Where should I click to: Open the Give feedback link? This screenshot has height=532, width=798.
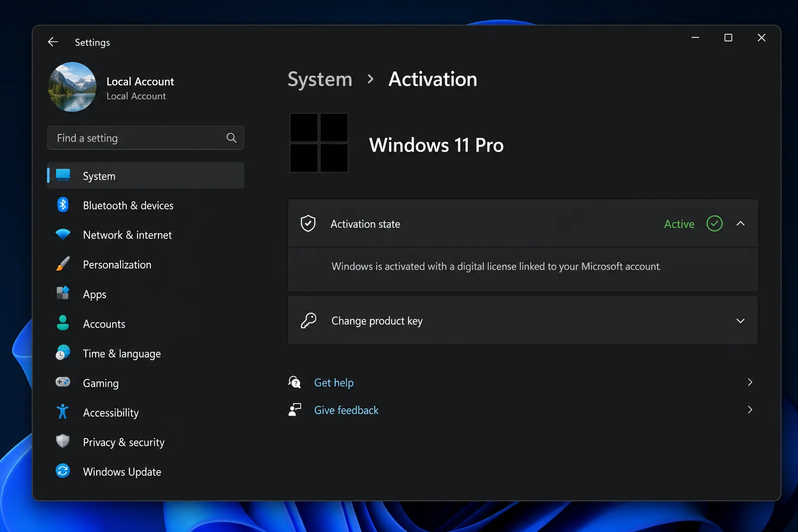click(x=347, y=410)
